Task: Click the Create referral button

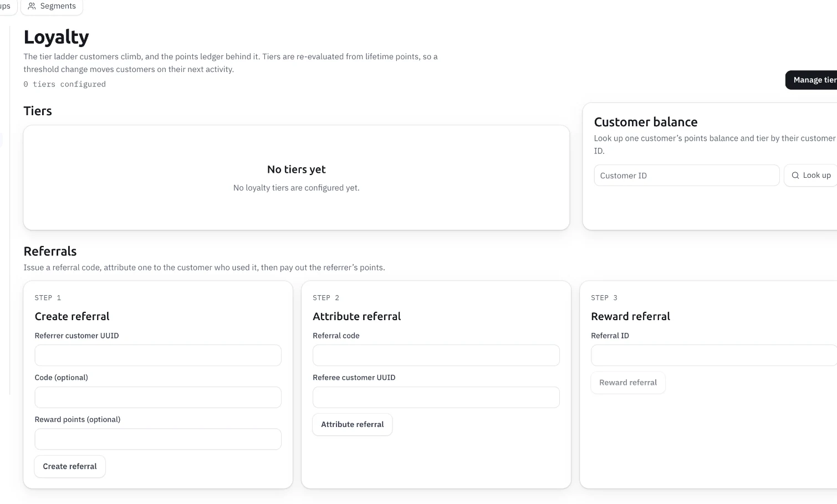Action: [x=70, y=466]
